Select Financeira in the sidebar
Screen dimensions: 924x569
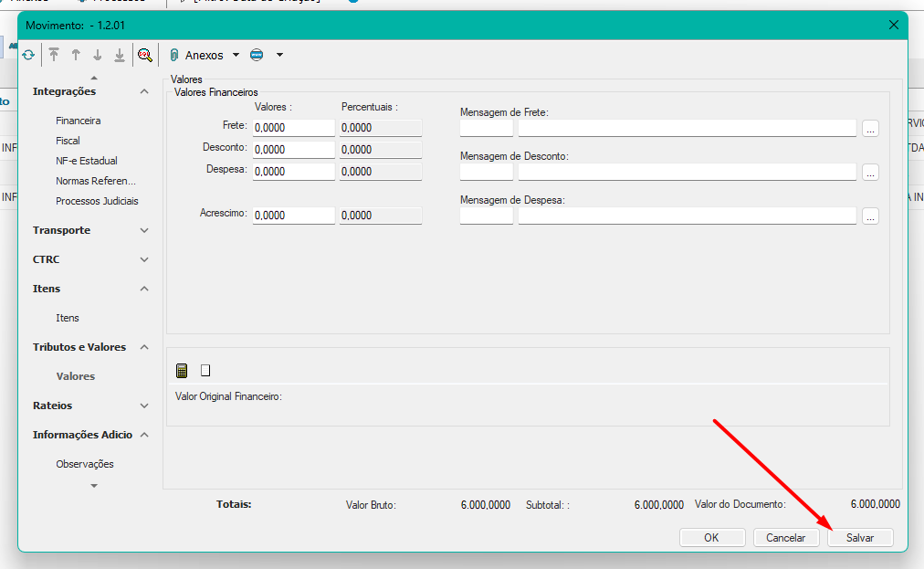(x=78, y=121)
